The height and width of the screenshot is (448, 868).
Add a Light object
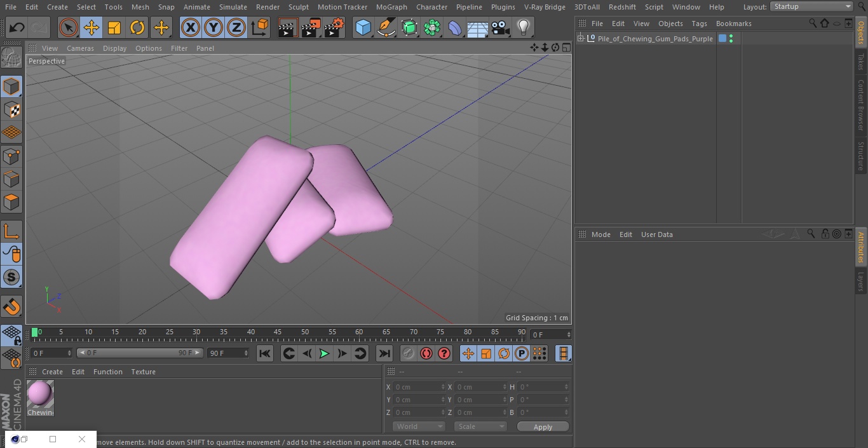(x=523, y=28)
